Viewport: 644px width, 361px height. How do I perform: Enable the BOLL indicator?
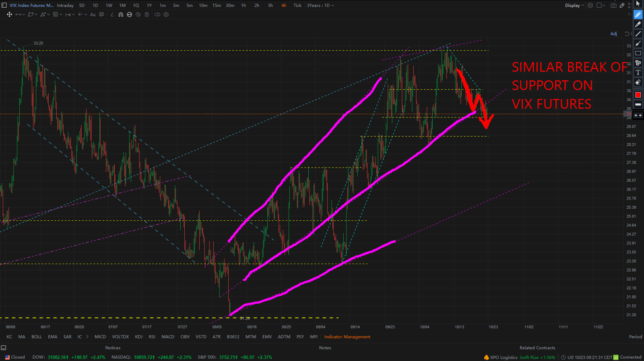click(37, 337)
